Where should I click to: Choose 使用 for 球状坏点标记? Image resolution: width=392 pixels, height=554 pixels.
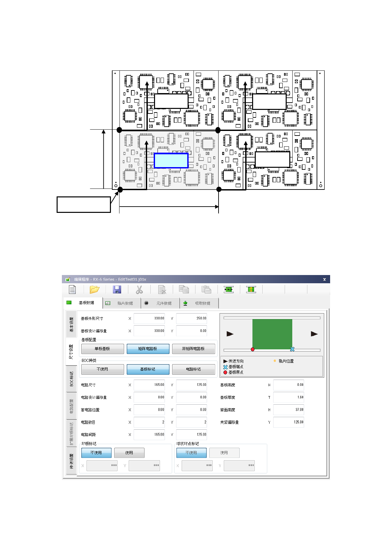click(x=224, y=453)
